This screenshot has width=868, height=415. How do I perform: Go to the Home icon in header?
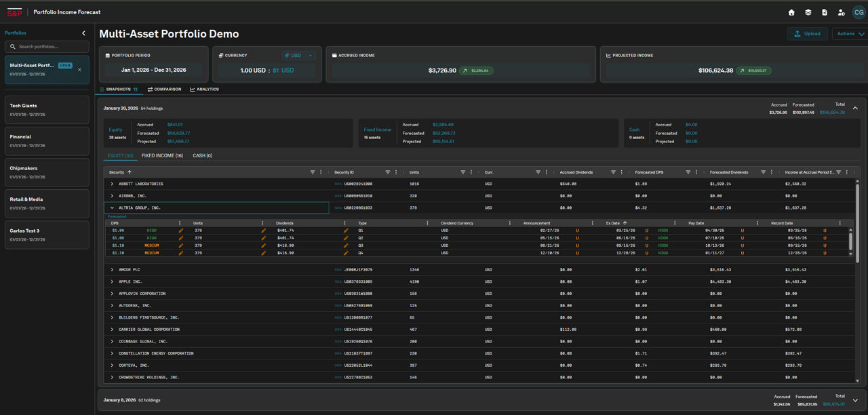pyautogui.click(x=791, y=12)
